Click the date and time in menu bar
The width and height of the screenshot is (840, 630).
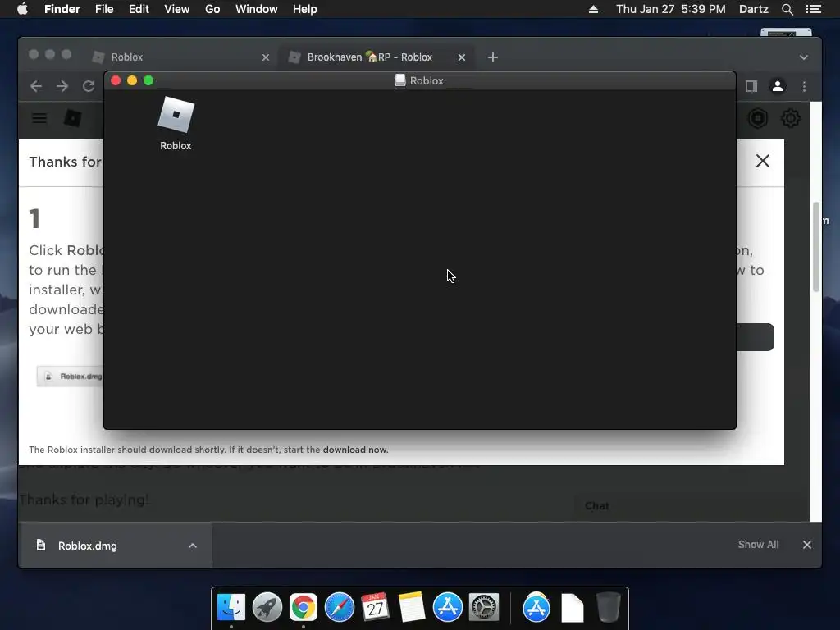click(x=671, y=9)
